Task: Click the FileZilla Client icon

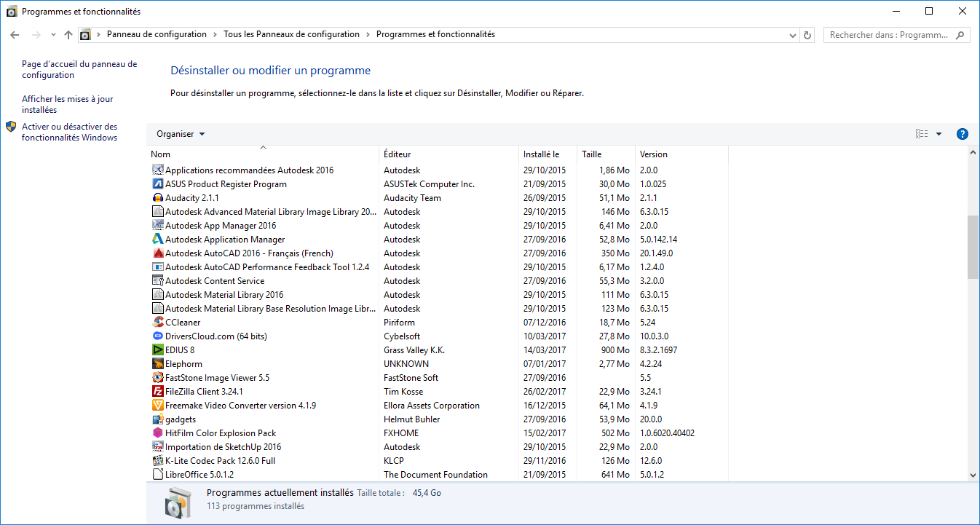Action: (x=158, y=392)
